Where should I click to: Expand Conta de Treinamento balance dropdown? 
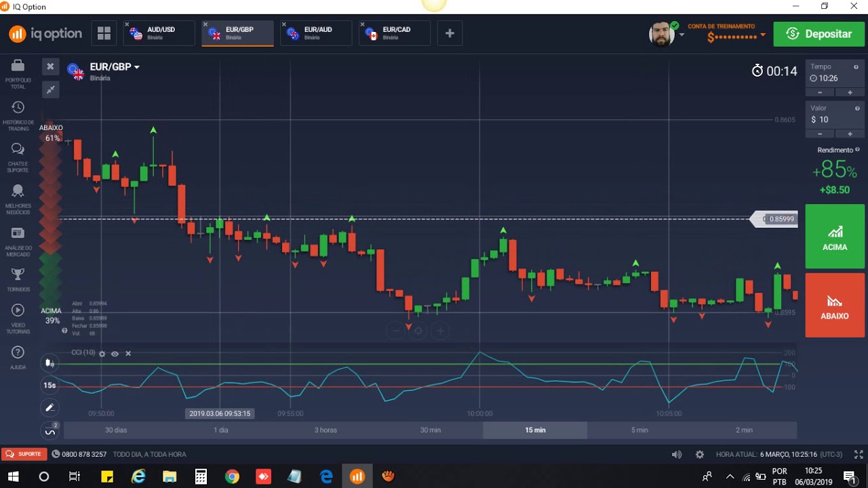763,35
